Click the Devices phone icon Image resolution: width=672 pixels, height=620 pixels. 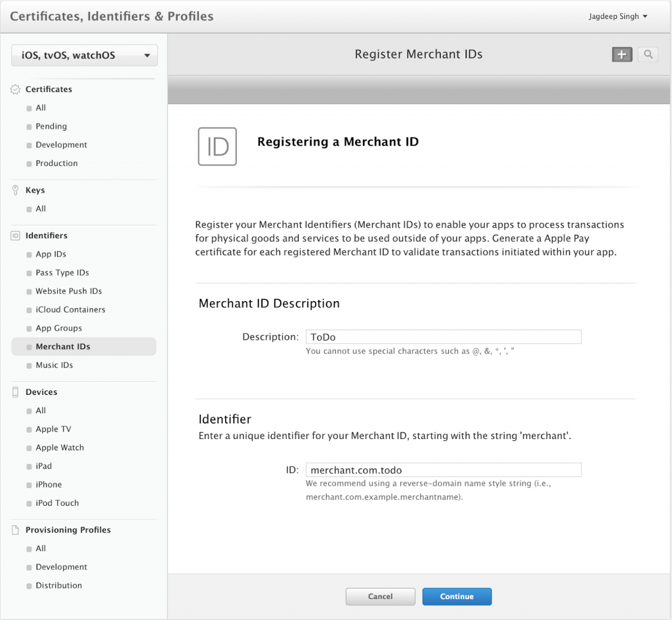coord(16,392)
